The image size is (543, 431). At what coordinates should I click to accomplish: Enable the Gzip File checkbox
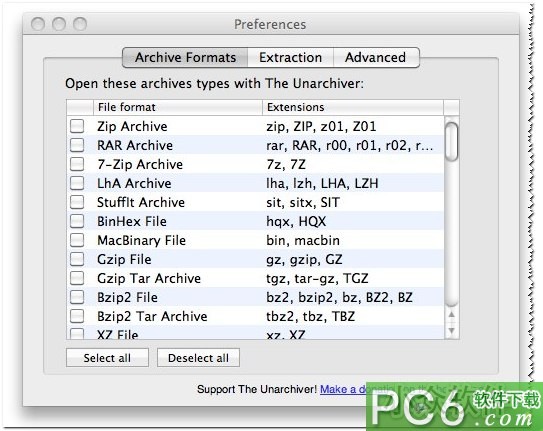coord(77,259)
